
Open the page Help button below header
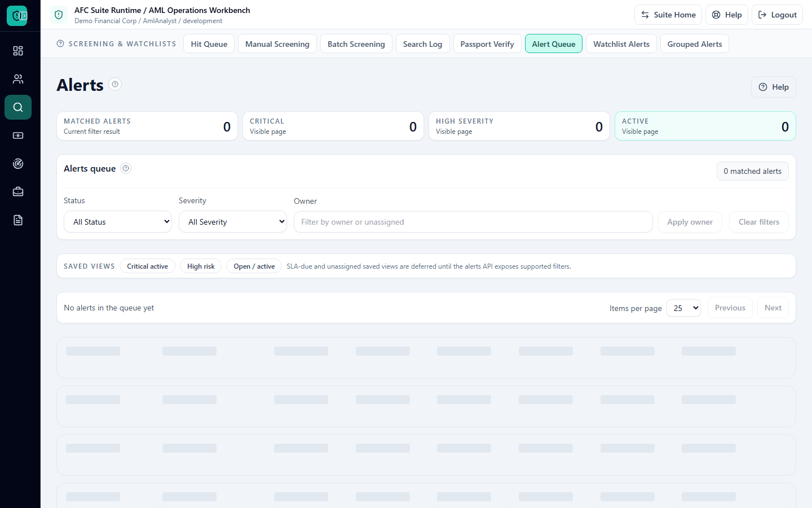pos(774,87)
